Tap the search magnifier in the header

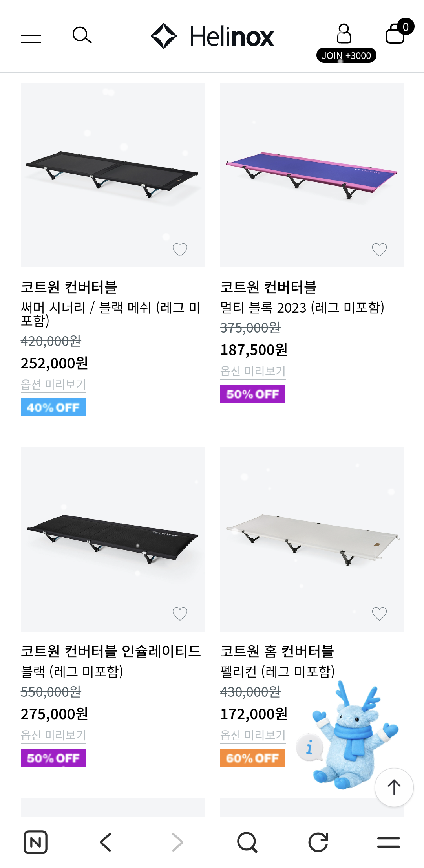(x=82, y=35)
